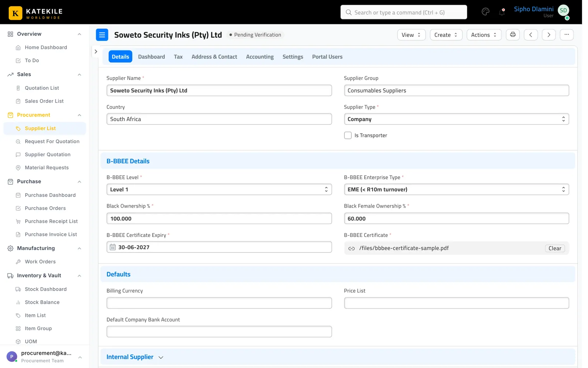Open the three-dots more options menu
The image size is (588, 368).
point(567,35)
